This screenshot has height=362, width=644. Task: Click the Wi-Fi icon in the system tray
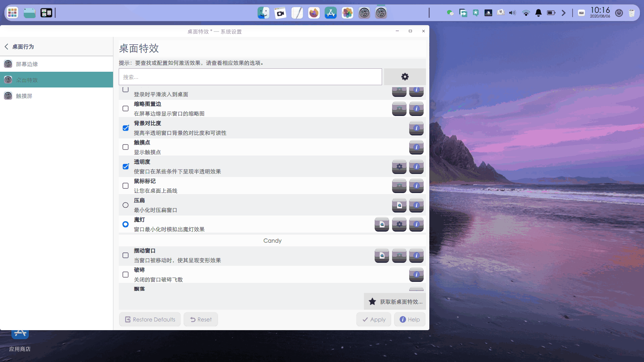pyautogui.click(x=526, y=13)
